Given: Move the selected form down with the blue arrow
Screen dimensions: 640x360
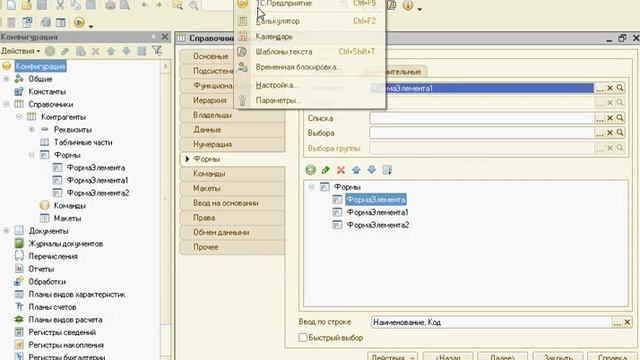Looking at the screenshot, I should point(371,170).
